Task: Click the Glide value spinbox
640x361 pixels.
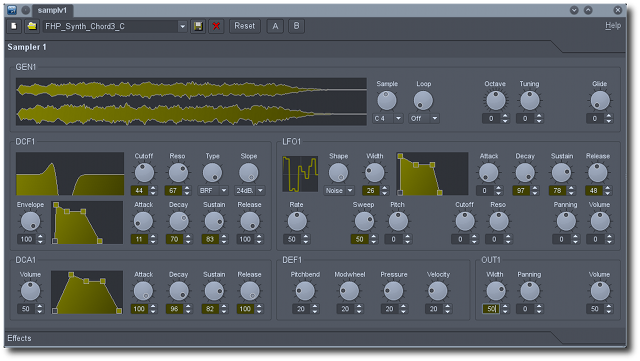Action: 600,118
